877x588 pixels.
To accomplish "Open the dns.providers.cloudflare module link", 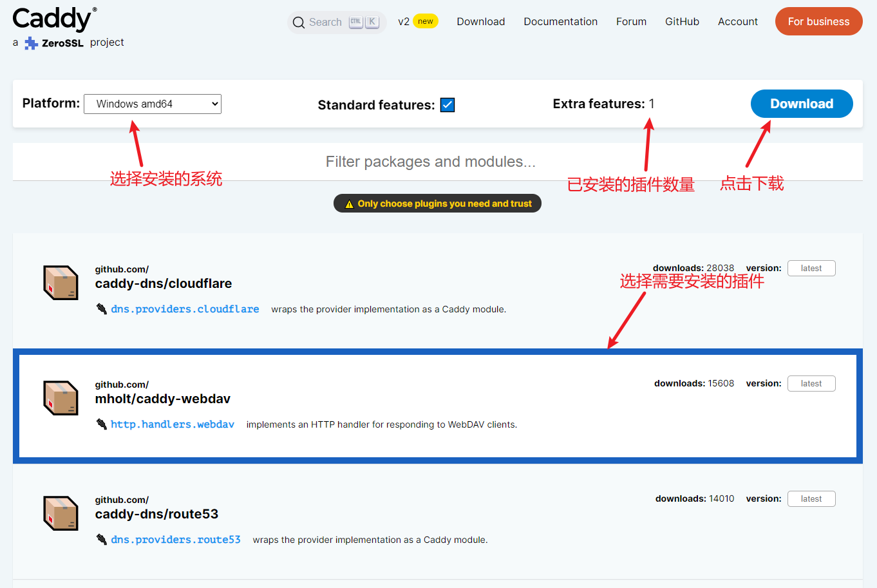I will pos(185,309).
